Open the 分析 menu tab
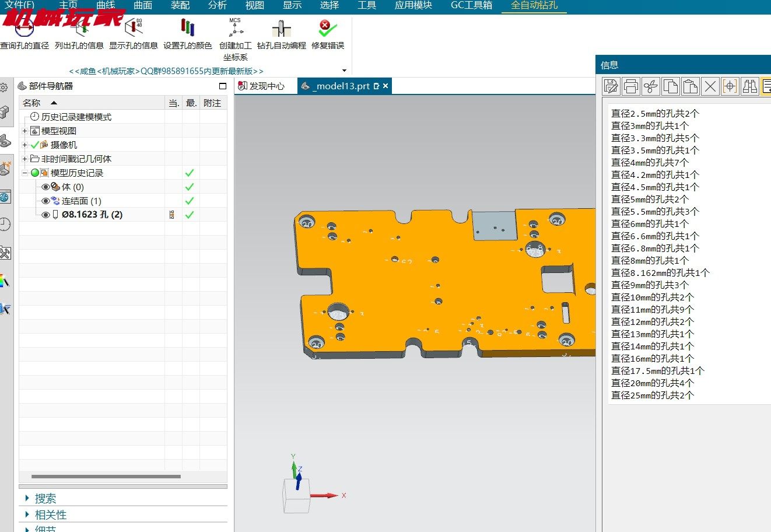 tap(218, 5)
